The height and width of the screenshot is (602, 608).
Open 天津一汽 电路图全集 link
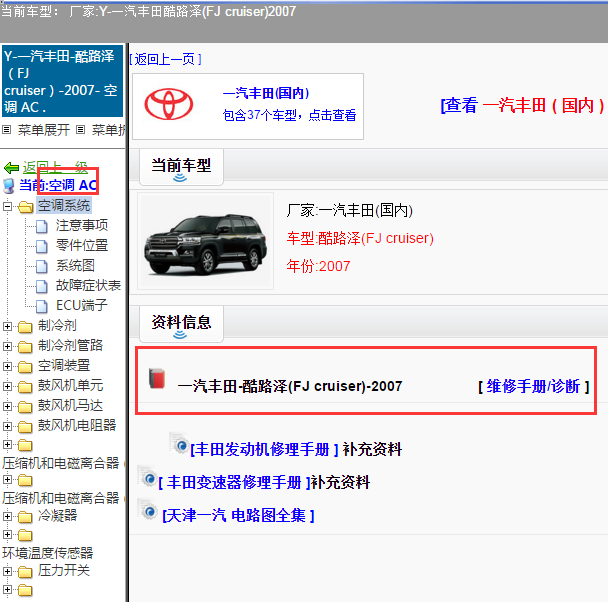[238, 516]
